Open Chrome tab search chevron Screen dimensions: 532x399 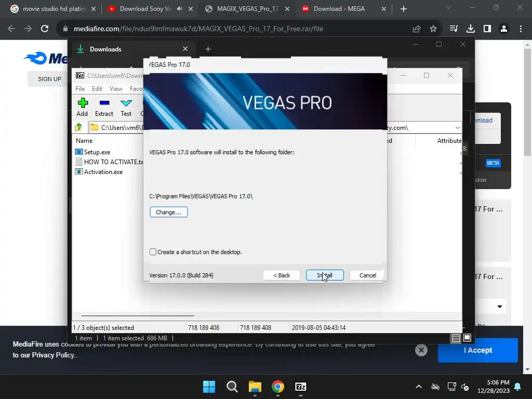pos(448,7)
